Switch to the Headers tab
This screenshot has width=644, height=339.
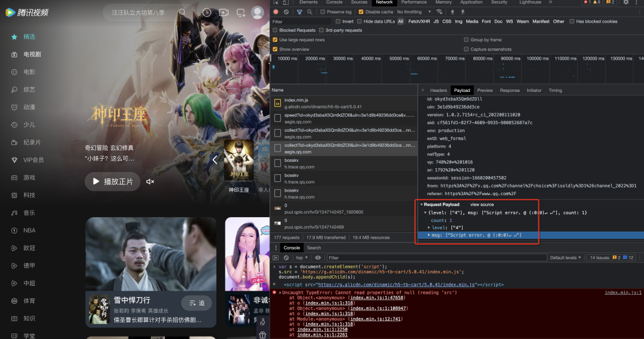point(438,90)
